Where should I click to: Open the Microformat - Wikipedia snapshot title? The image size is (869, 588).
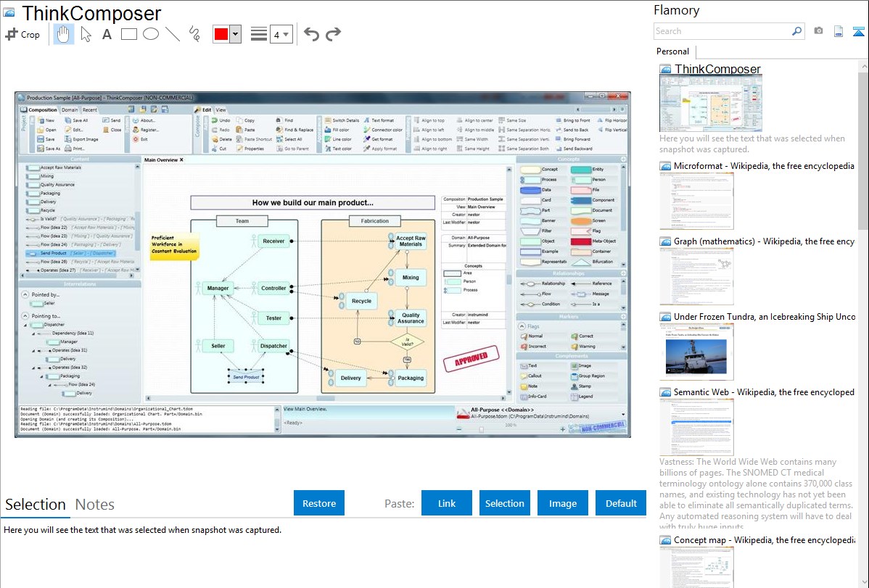click(764, 166)
